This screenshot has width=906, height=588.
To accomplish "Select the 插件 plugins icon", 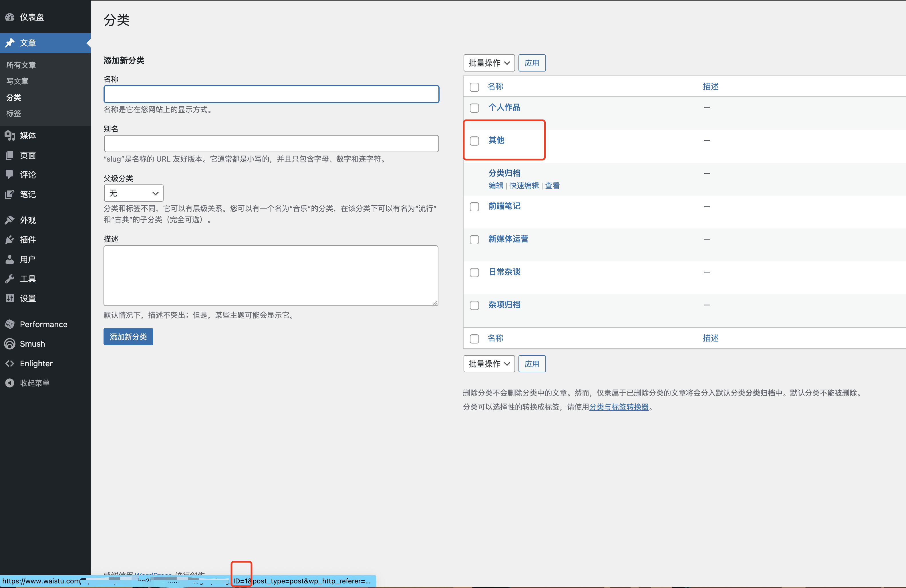I will [9, 240].
